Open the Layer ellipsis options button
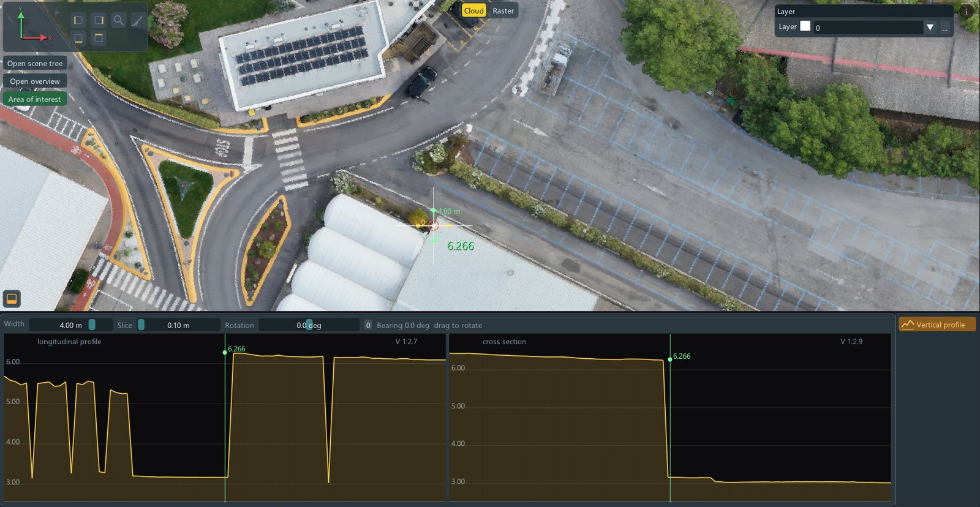The height and width of the screenshot is (507, 980). (x=945, y=28)
